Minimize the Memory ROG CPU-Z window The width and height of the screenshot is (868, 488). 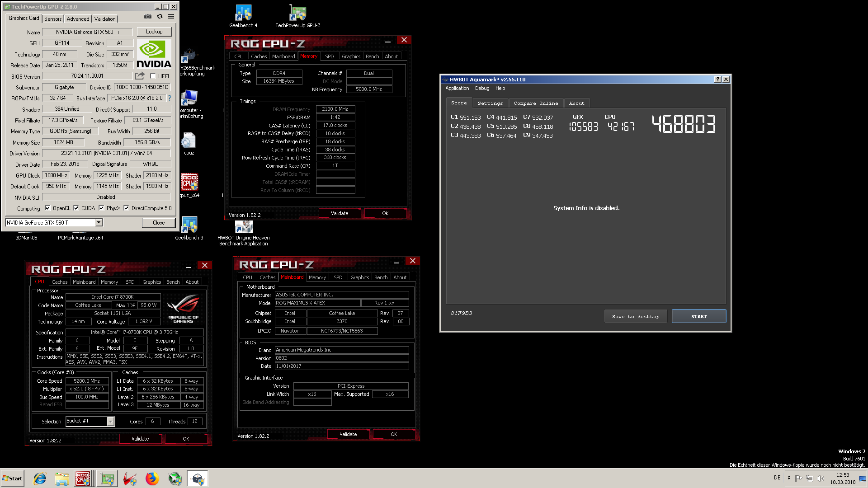[388, 41]
